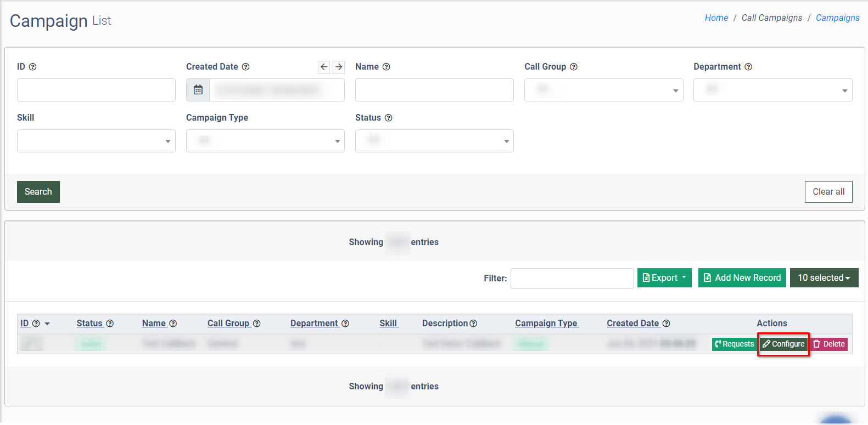
Task: Click the help icon next to Call Group filter
Action: click(x=574, y=67)
